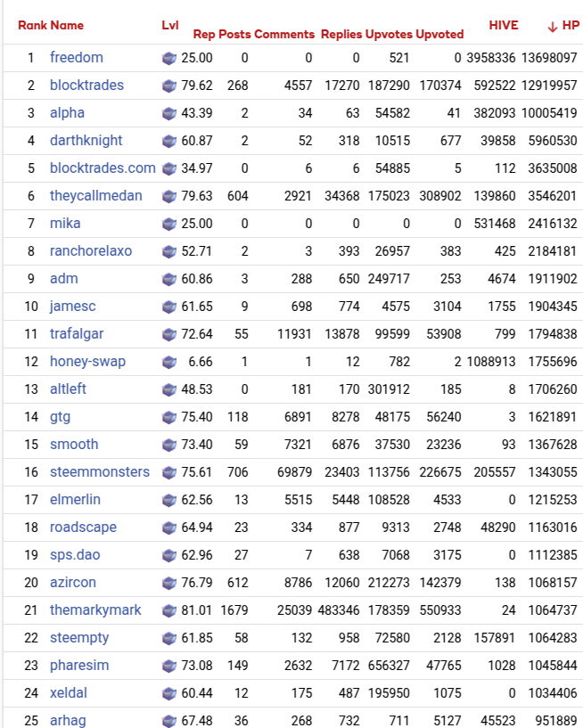The width and height of the screenshot is (583, 728).
Task: Click the level cube icon for elmerlin
Action: [169, 500]
